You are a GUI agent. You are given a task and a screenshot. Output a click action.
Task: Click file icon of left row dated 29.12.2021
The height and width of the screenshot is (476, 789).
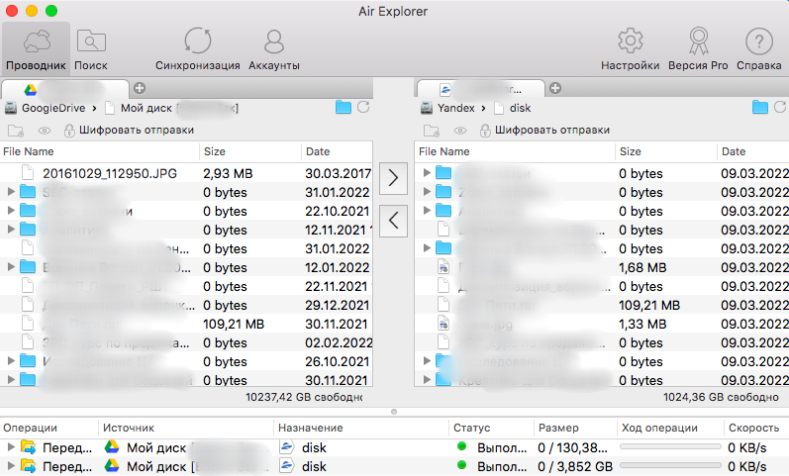tap(28, 305)
